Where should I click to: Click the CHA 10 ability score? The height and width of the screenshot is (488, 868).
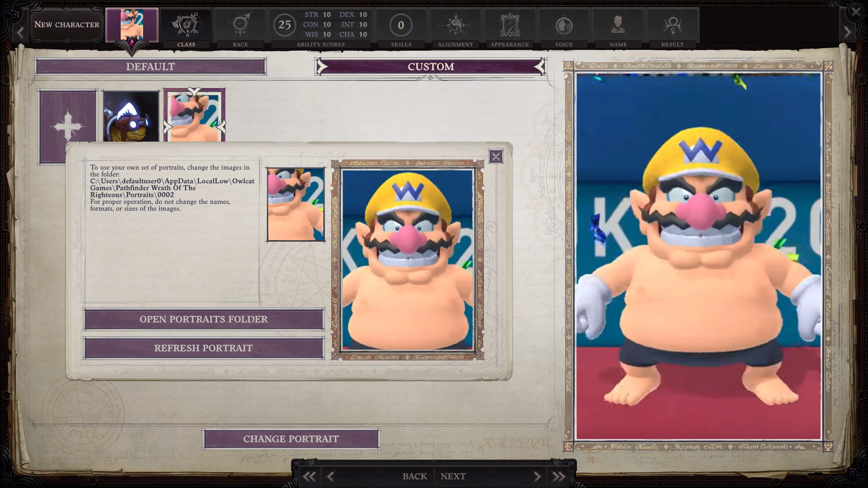click(x=353, y=35)
